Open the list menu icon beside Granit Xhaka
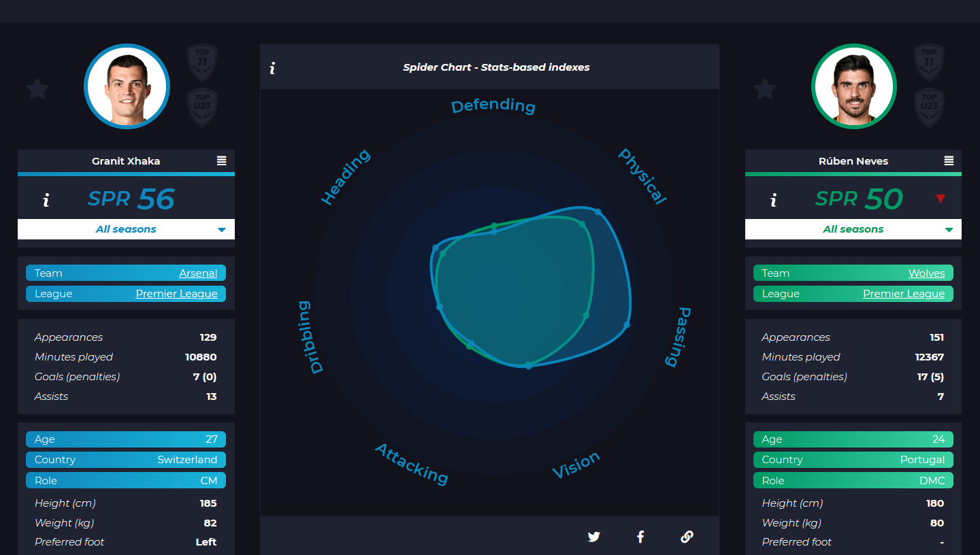Screen dimensions: 980x555 (221, 161)
